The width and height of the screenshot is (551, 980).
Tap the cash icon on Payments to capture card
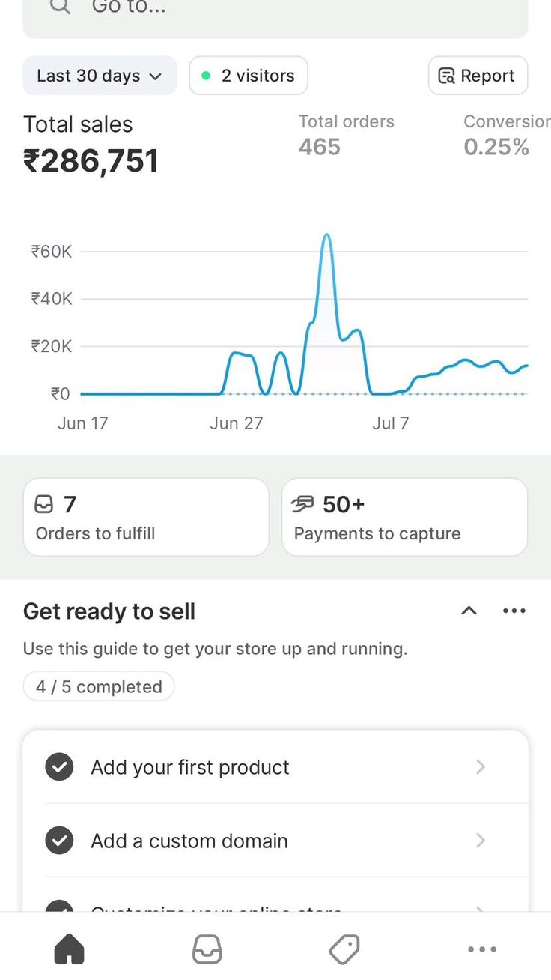(x=302, y=505)
